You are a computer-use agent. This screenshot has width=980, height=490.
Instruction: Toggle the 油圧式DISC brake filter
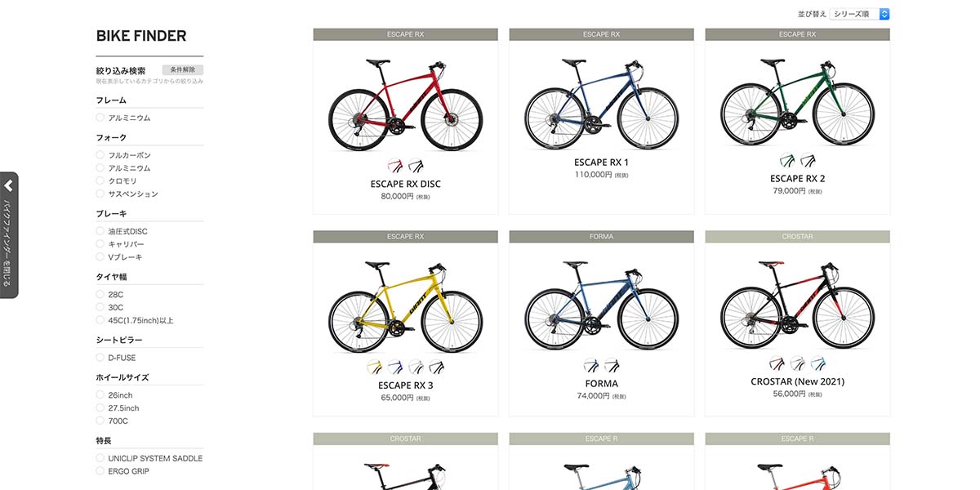tap(122, 231)
